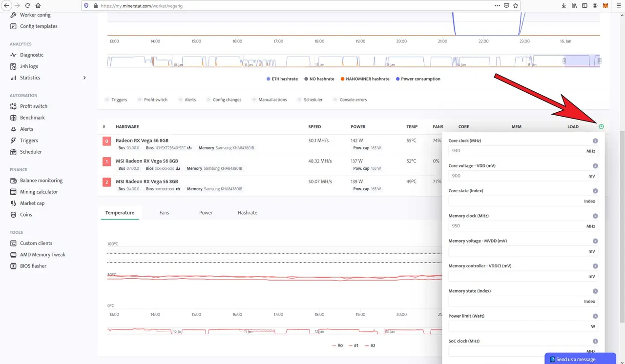Click Send us a message button
Screen dimensions: 625x364
point(581,359)
